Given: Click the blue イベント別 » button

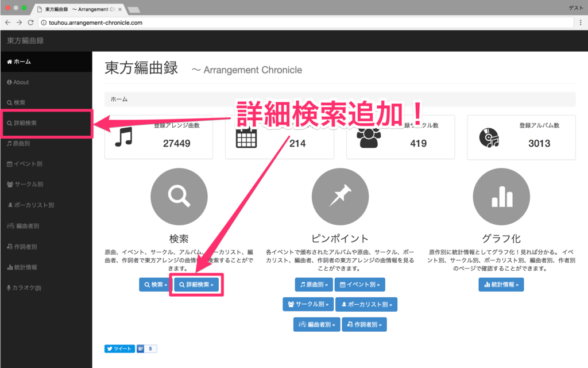Looking at the screenshot, I should (x=359, y=285).
